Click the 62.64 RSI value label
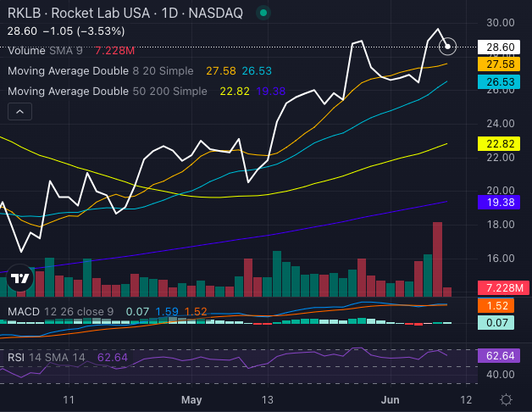Image resolution: width=532 pixels, height=412 pixels. pyautogui.click(x=499, y=356)
